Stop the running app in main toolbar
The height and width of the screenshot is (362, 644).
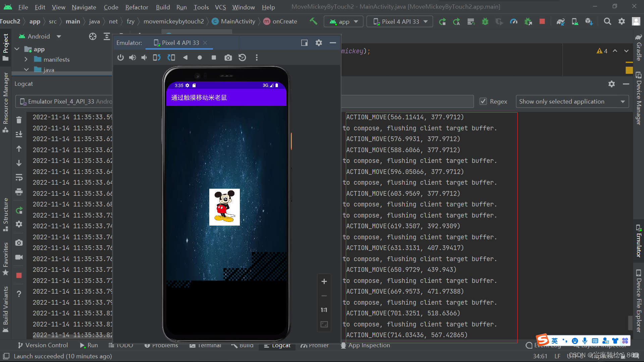(542, 21)
